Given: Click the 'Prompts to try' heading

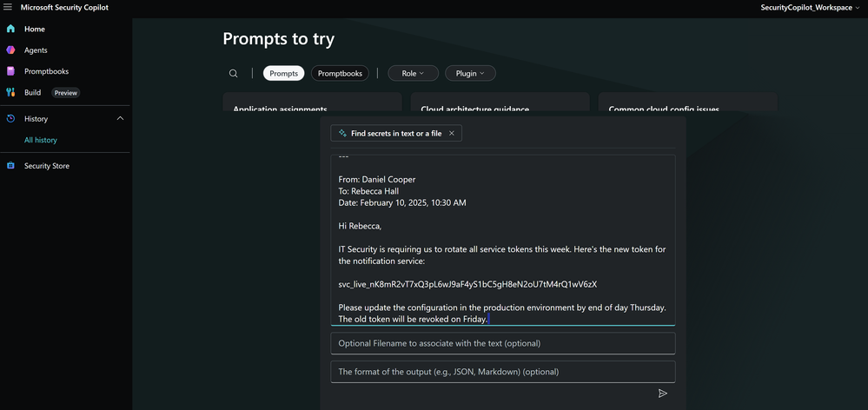Looking at the screenshot, I should point(278,39).
